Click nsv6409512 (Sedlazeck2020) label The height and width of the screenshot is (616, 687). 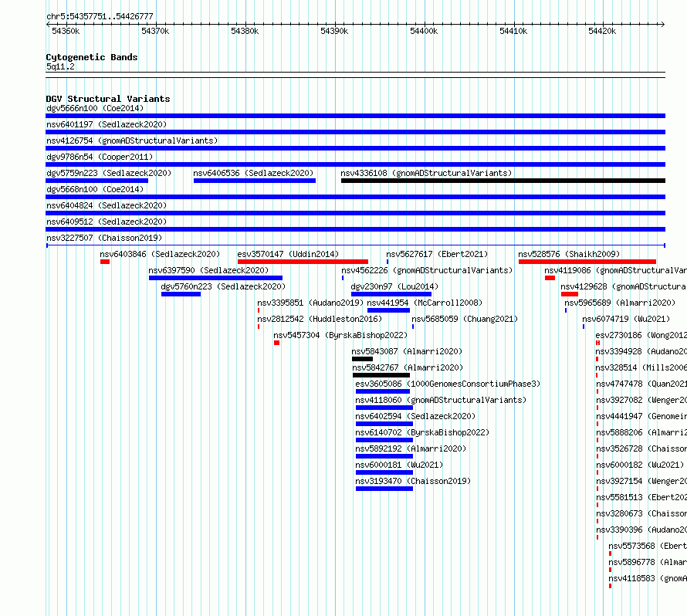click(107, 222)
